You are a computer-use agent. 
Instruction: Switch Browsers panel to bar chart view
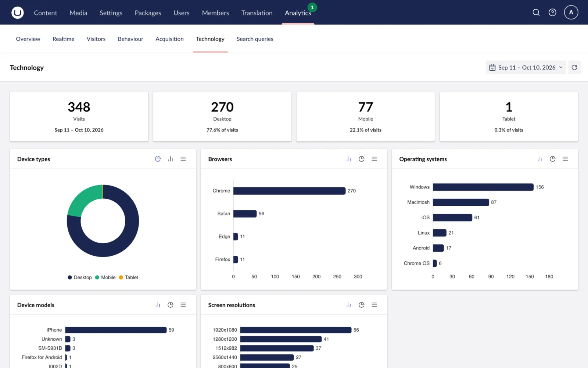point(349,159)
